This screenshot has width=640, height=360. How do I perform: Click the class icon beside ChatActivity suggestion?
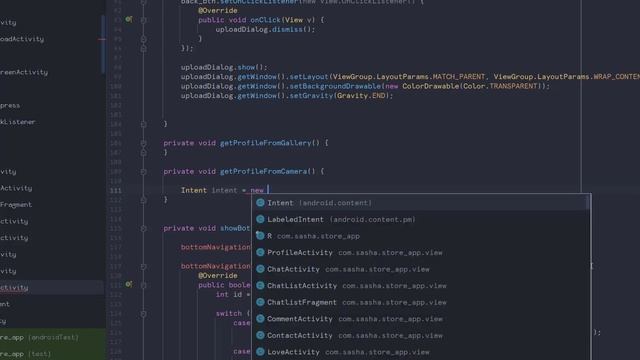(x=260, y=269)
